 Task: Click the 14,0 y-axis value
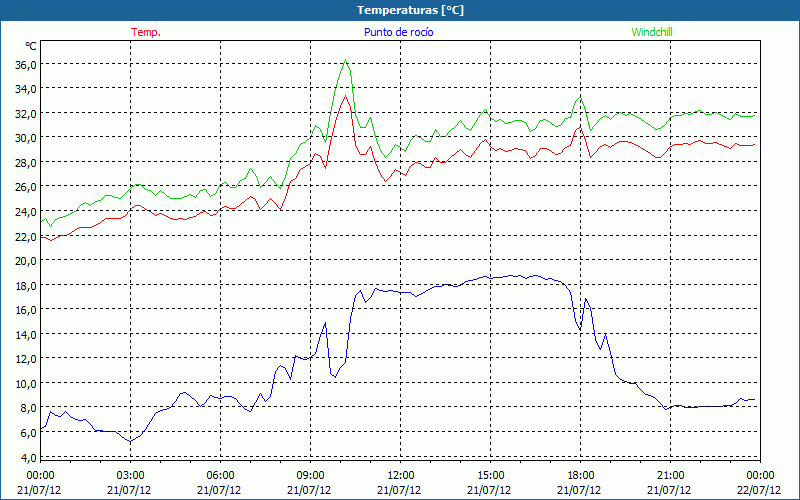pyautogui.click(x=27, y=334)
